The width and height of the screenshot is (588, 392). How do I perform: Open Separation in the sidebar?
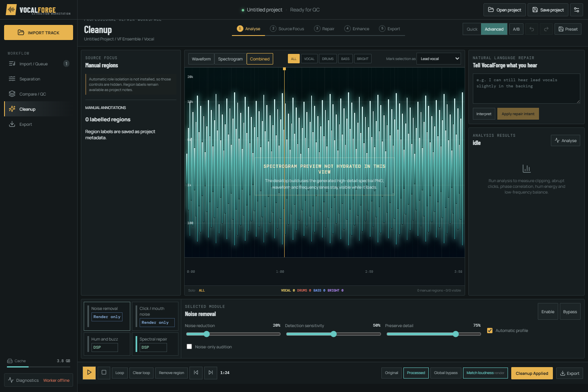click(39, 79)
